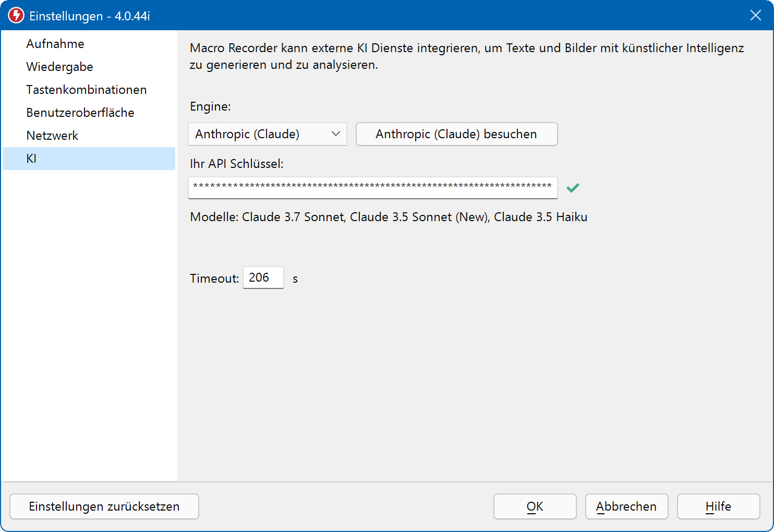This screenshot has width=774, height=532.
Task: Go to the Benutzeroberfläche settings
Action: coord(80,113)
